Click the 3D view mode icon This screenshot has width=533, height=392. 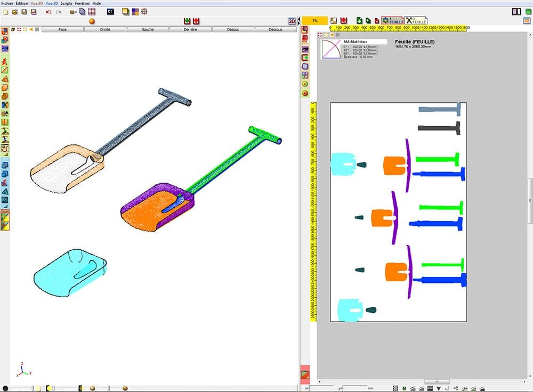(292, 21)
